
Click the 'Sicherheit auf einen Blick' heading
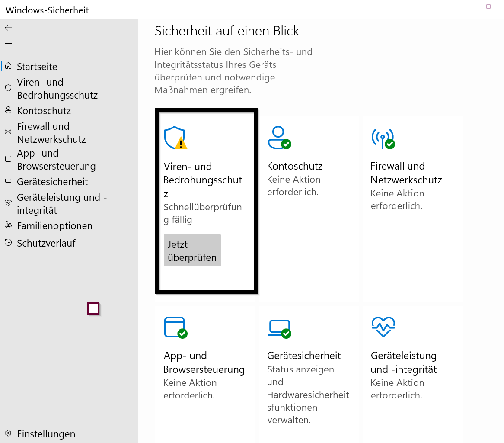tap(227, 31)
